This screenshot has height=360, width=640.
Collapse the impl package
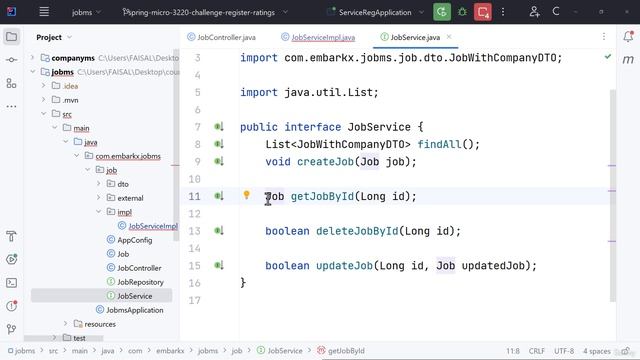coord(98,211)
